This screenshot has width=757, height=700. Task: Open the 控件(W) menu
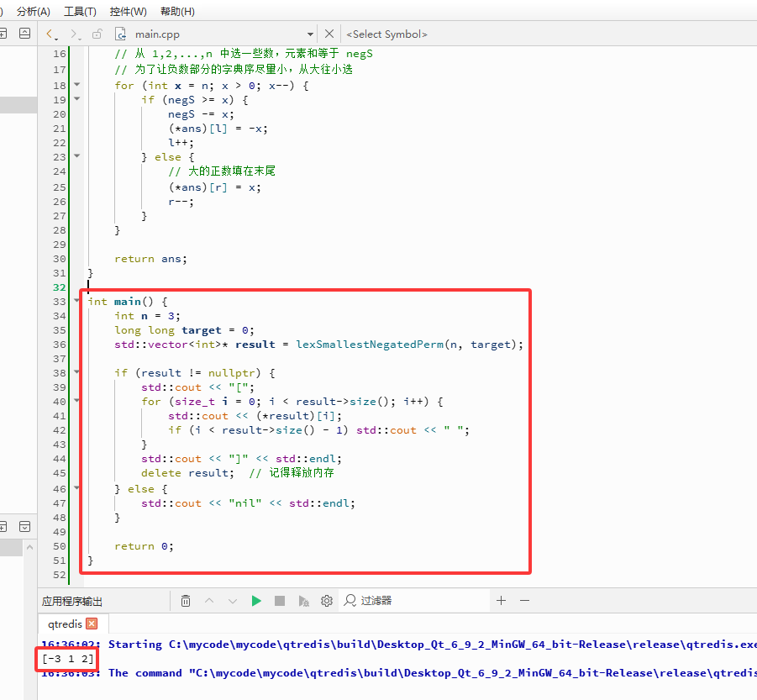[128, 11]
